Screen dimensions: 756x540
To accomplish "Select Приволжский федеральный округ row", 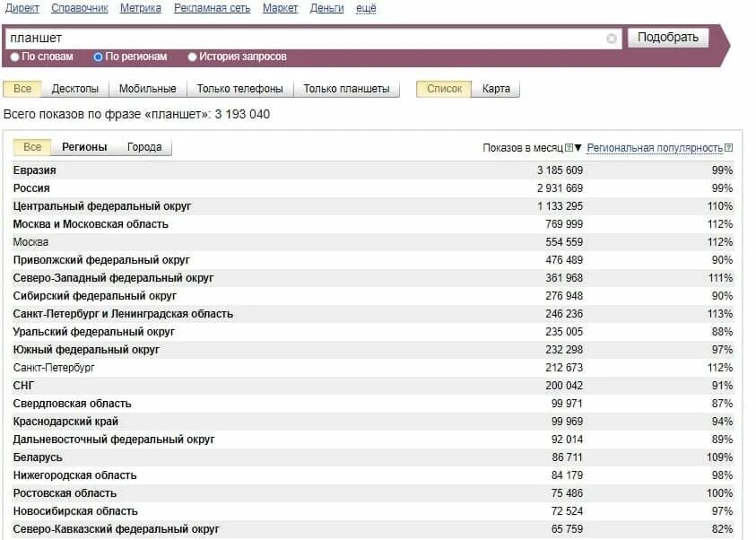I will click(373, 260).
